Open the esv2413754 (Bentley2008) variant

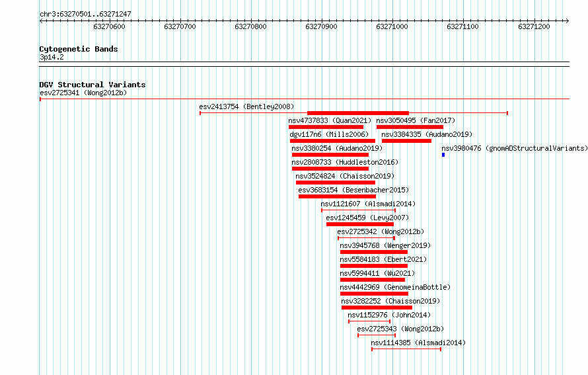point(246,106)
